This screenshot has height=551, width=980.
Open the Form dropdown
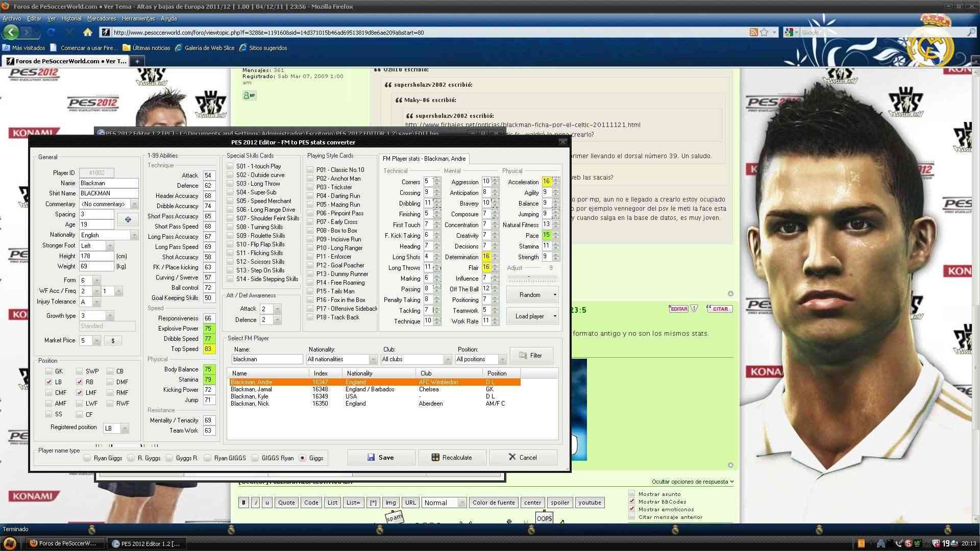(96, 281)
